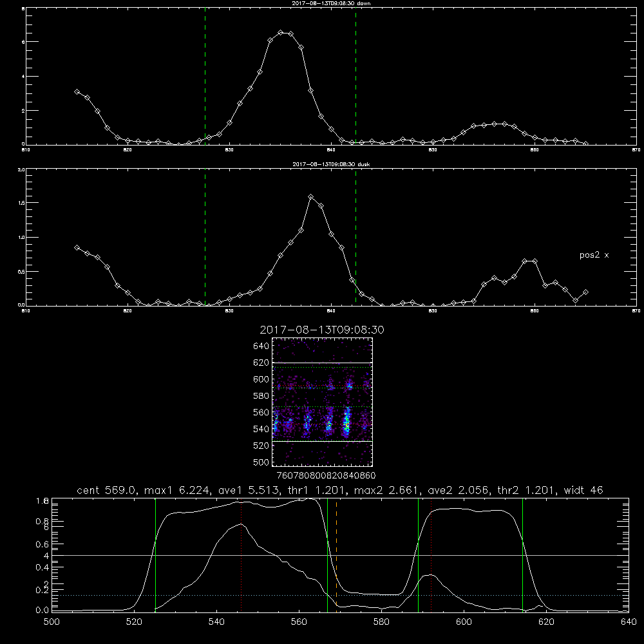Screen dimensions: 644x644
Task: Click the '2017-08-13T09:08:30 dawn' plot title
Action: click(x=331, y=3)
